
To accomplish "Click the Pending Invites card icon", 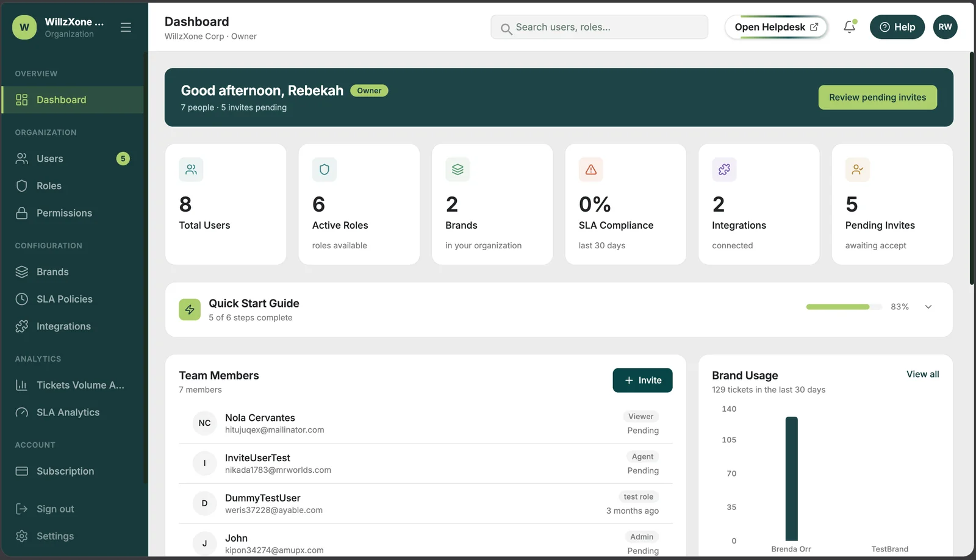I will click(858, 170).
